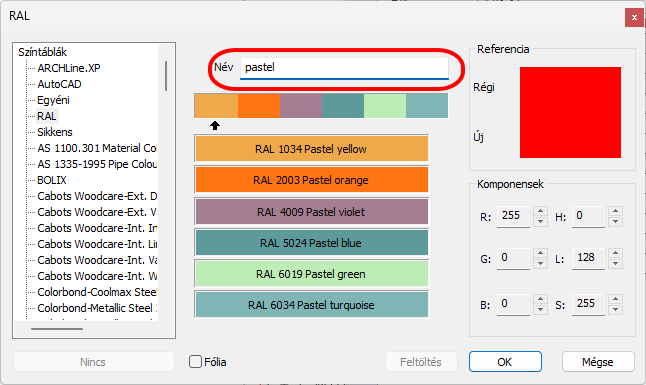Click the R value input box

coord(513,216)
